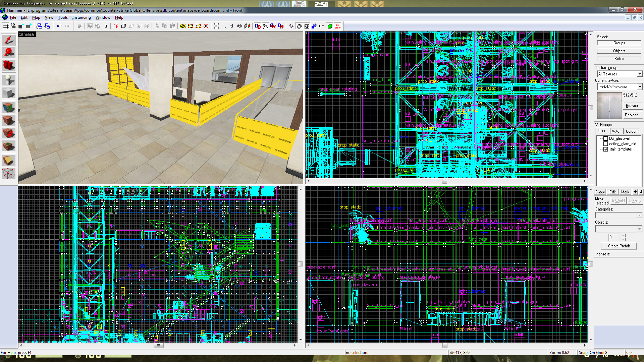Toggle Radius Culling (R) button
The width and height of the screenshot is (644, 362).
click(206, 26)
